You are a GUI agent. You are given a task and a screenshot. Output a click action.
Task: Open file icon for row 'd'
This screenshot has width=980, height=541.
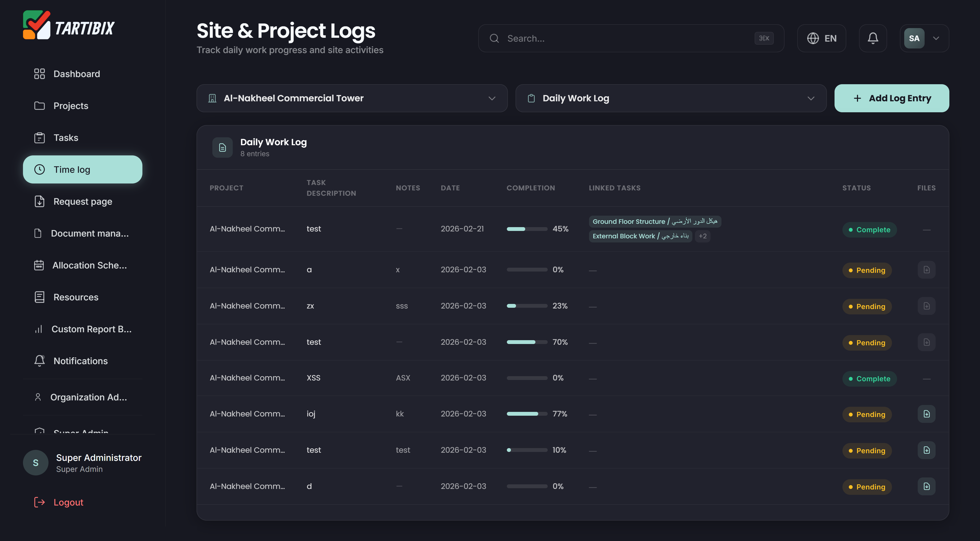[x=926, y=486]
